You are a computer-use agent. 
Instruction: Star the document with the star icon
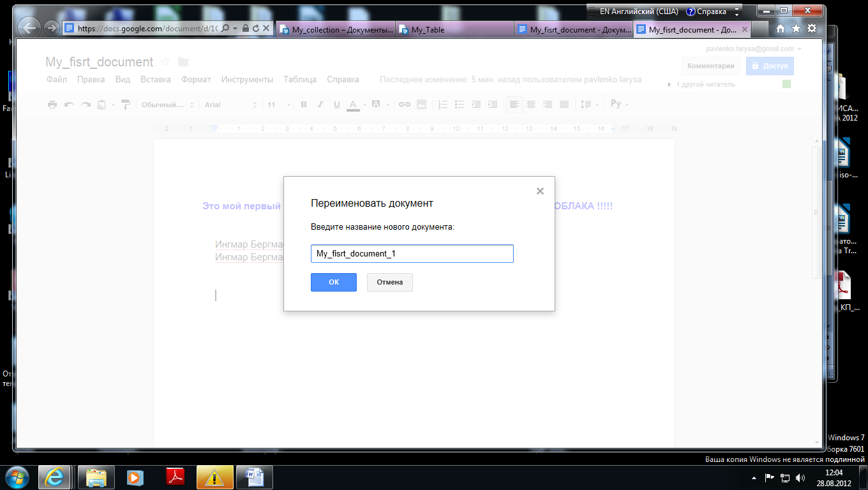pos(165,62)
